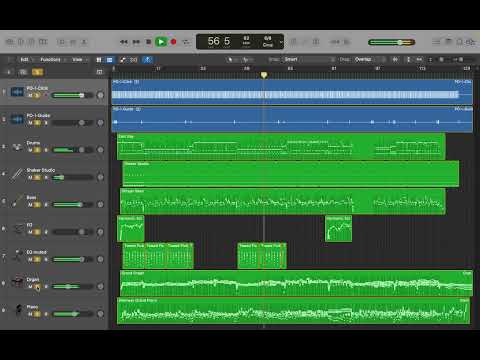Click the Bass track guitar icon
480x360 pixels.
(x=17, y=201)
